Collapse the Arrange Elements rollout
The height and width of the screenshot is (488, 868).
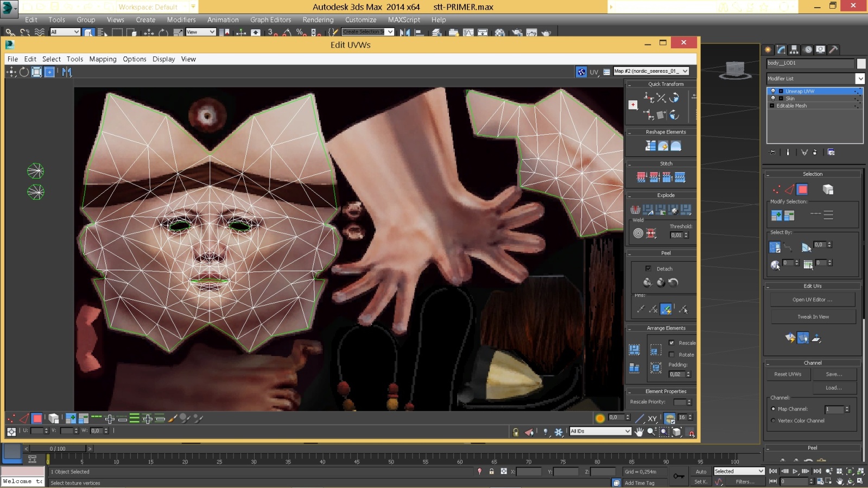coord(630,328)
